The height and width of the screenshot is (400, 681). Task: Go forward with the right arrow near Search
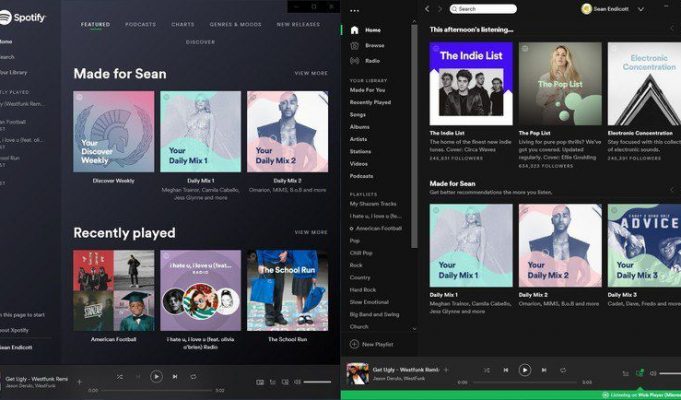[x=440, y=9]
